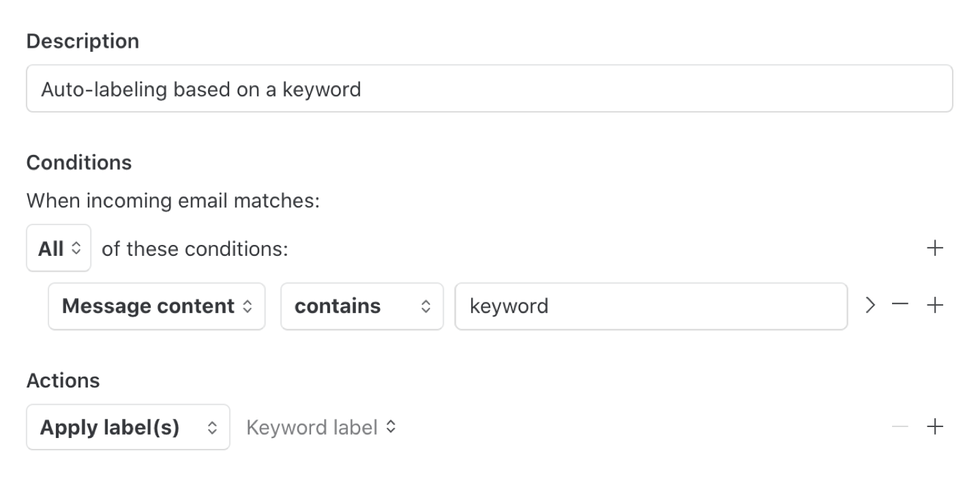Open the Apply label(s) action dropdown
The image size is (980, 483).
tap(128, 426)
